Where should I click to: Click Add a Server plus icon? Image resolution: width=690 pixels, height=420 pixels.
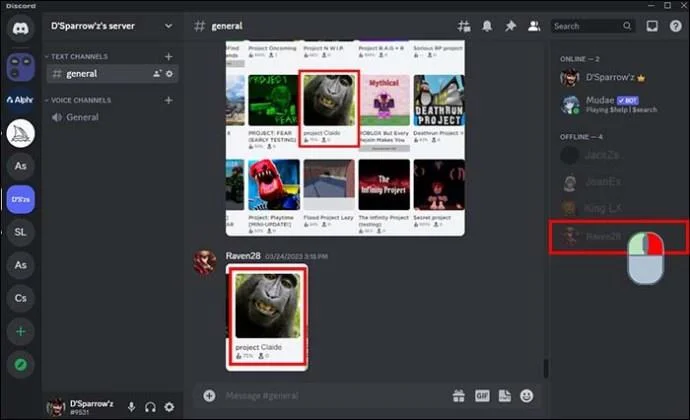coord(20,331)
